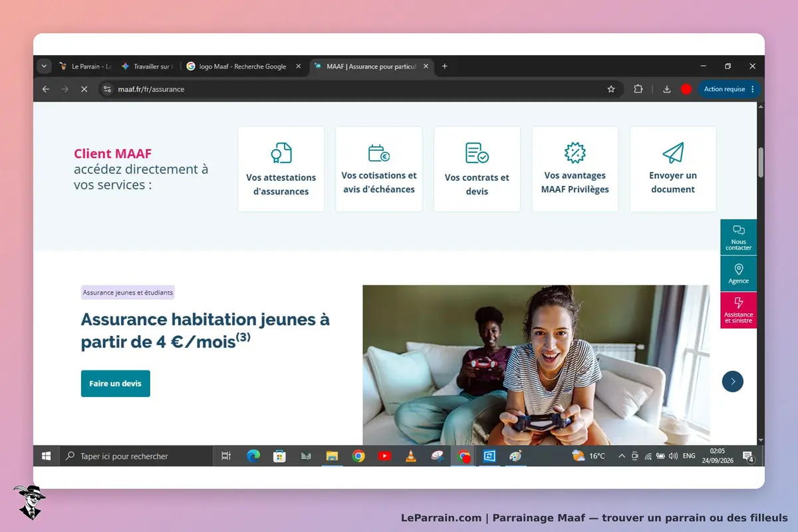
Task: Open the 16°C weather widget
Action: point(589,456)
